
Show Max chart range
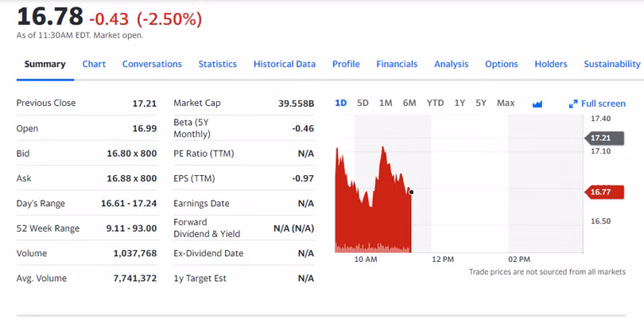506,103
